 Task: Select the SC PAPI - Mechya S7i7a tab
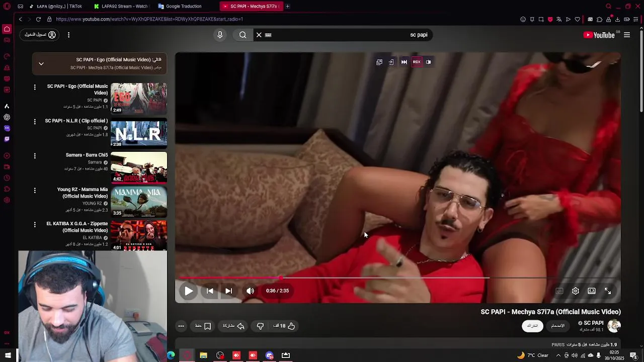(251, 6)
